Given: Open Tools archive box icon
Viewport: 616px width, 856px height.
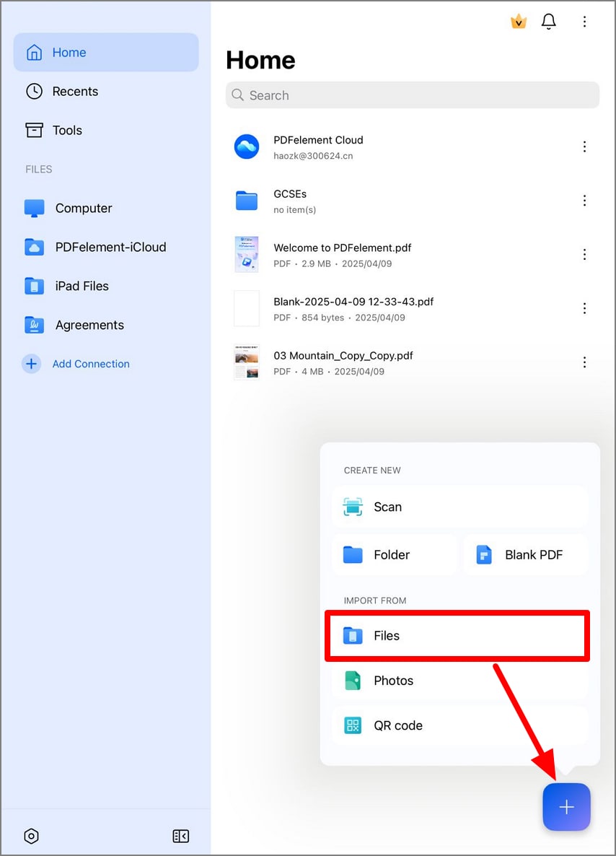Looking at the screenshot, I should point(35,130).
